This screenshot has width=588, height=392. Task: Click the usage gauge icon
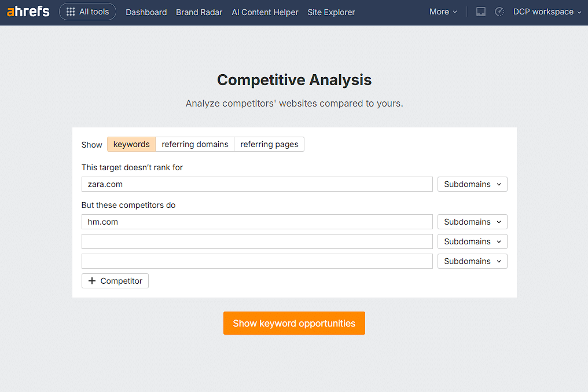[499, 12]
